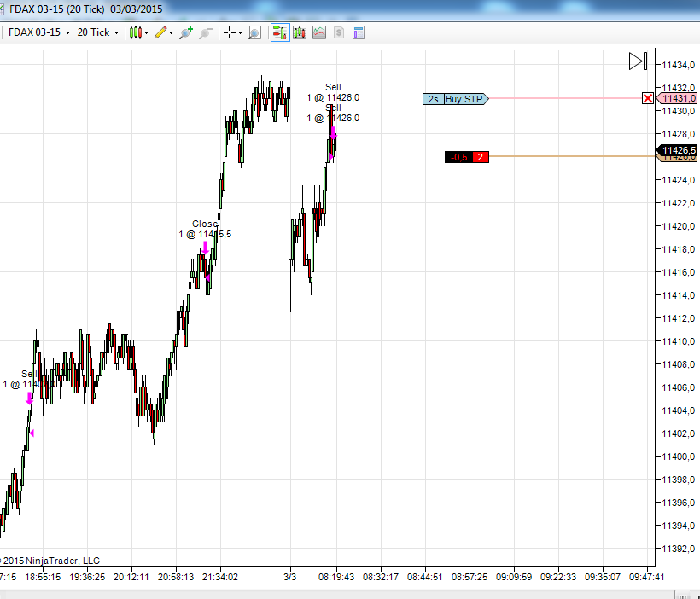
Task: Open the chart Properties icon
Action: (359, 32)
